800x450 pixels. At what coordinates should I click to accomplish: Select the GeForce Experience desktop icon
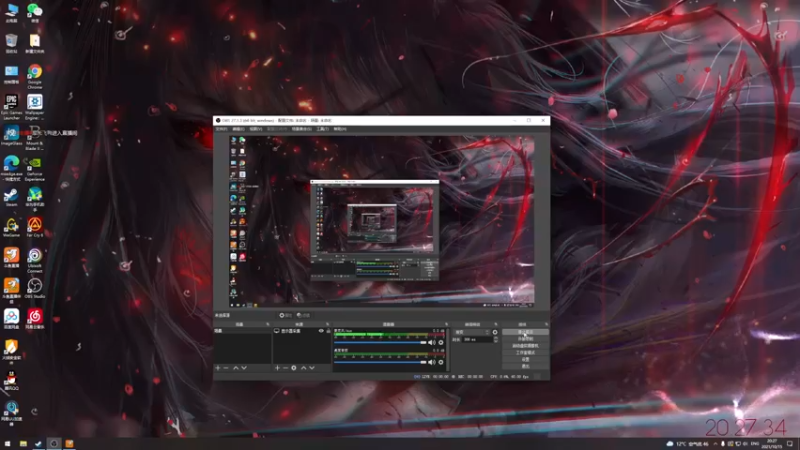tap(35, 168)
